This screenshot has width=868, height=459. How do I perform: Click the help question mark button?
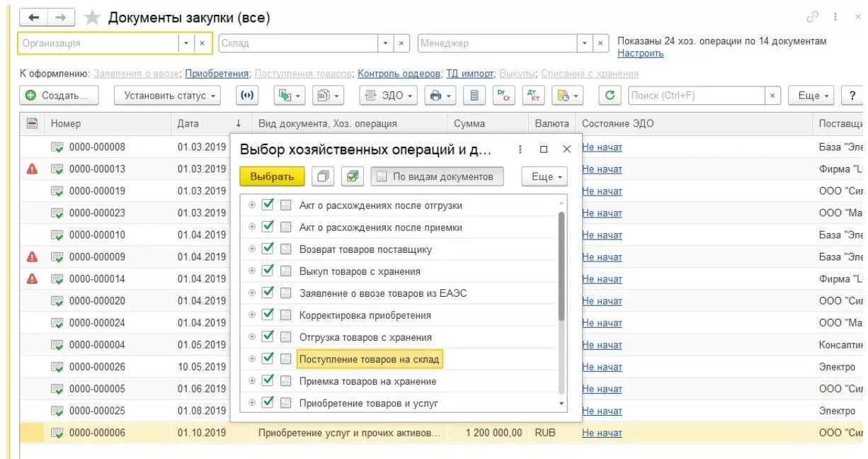click(x=852, y=96)
